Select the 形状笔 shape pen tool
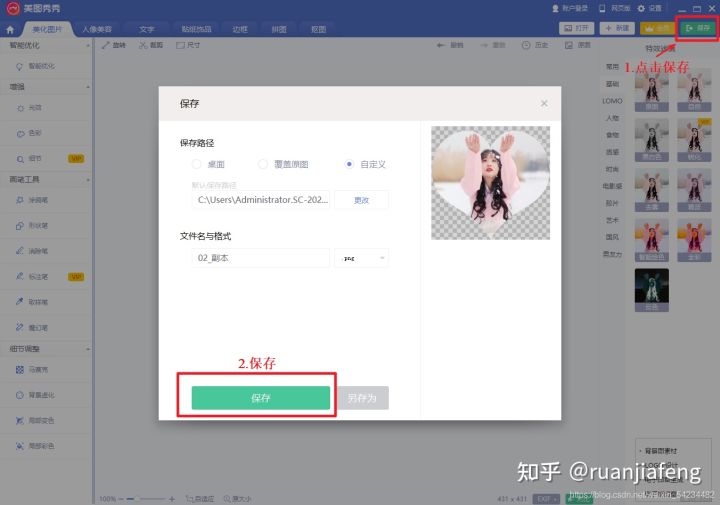Screen dimensions: 720x505 click(32, 225)
